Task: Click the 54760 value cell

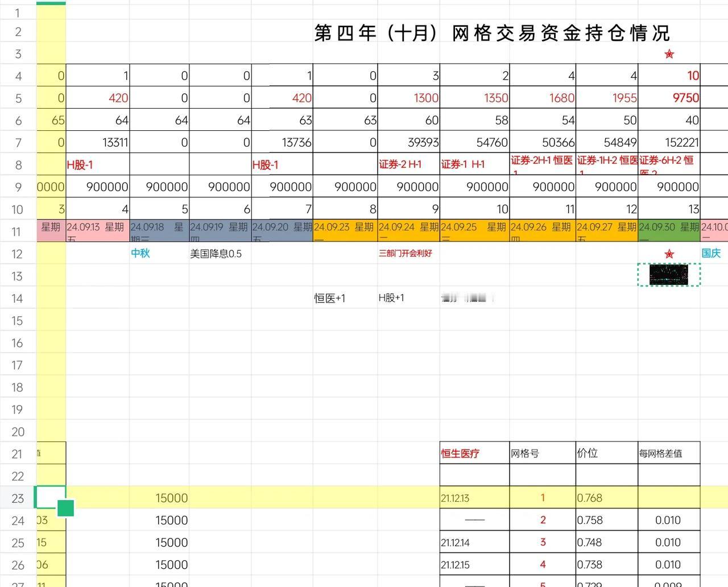Action: pyautogui.click(x=474, y=142)
